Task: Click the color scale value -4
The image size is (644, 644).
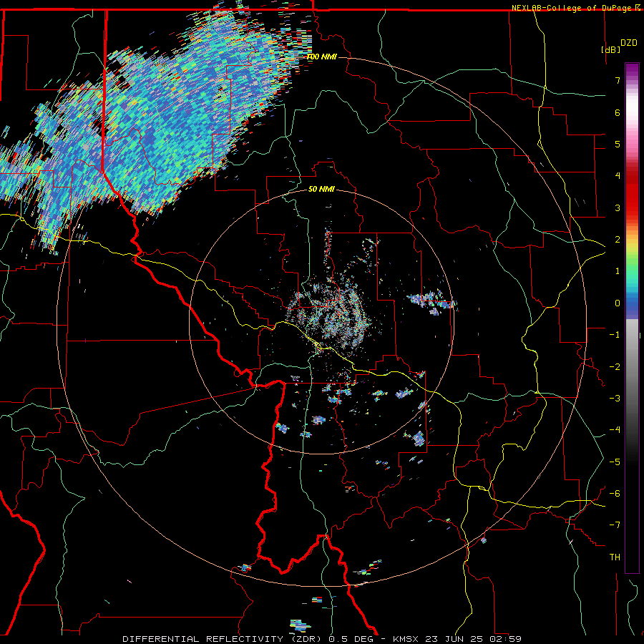Action: 615,430
